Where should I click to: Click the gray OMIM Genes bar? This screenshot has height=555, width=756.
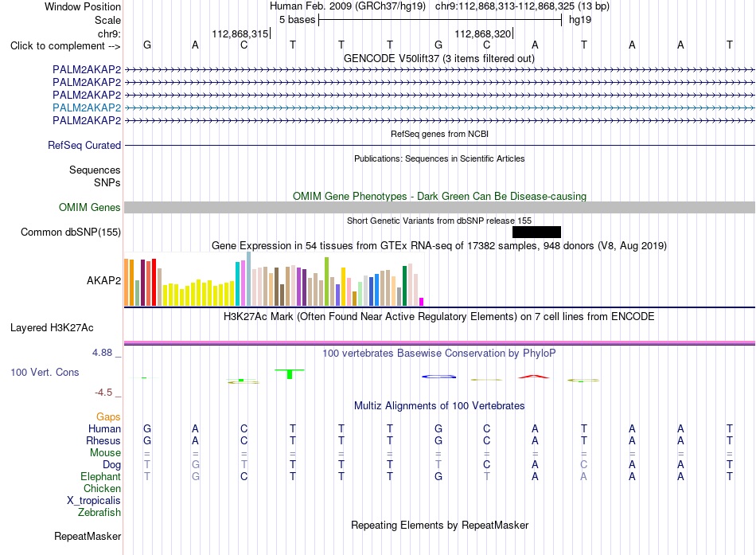pyautogui.click(x=440, y=208)
